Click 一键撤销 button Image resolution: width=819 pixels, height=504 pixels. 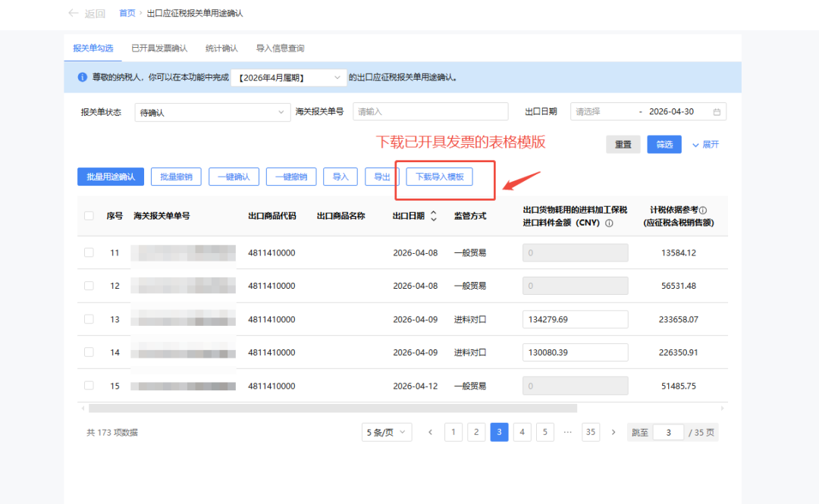click(x=291, y=177)
